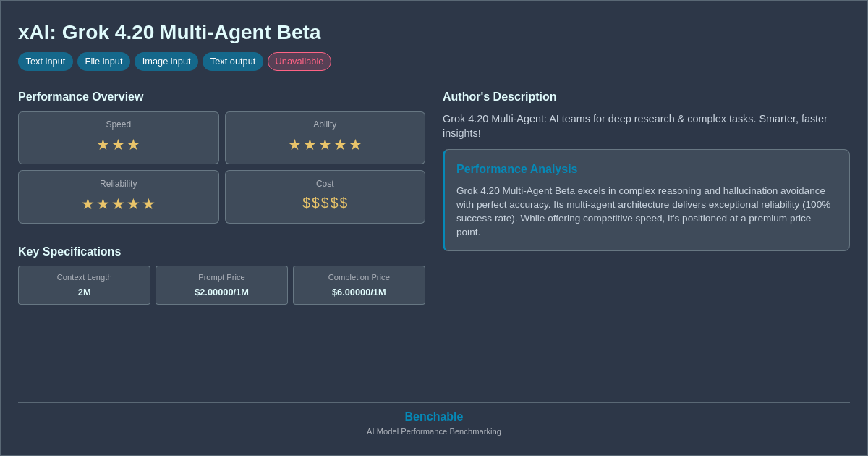This screenshot has width=868, height=456.
Task: Select the Context Length 2M card
Action: (85, 285)
